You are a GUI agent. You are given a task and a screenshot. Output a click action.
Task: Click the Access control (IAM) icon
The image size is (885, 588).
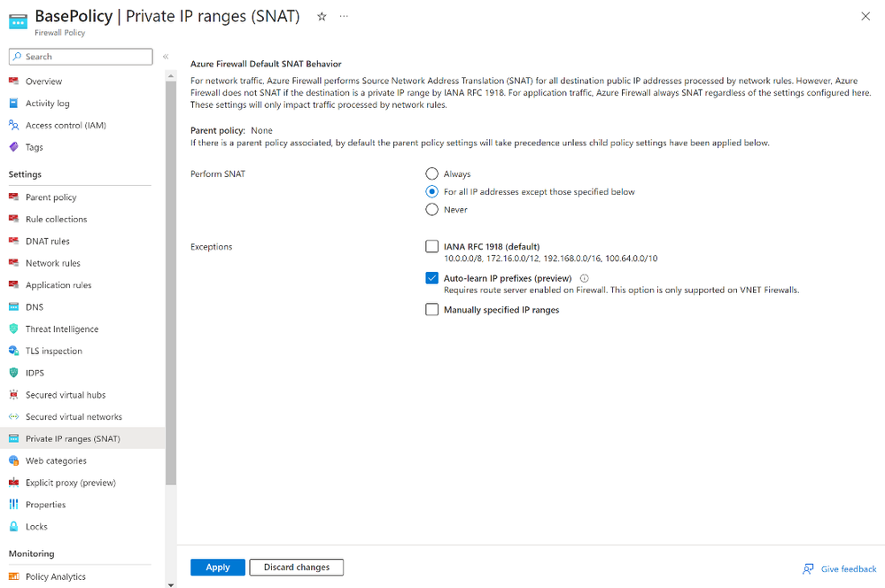13,125
